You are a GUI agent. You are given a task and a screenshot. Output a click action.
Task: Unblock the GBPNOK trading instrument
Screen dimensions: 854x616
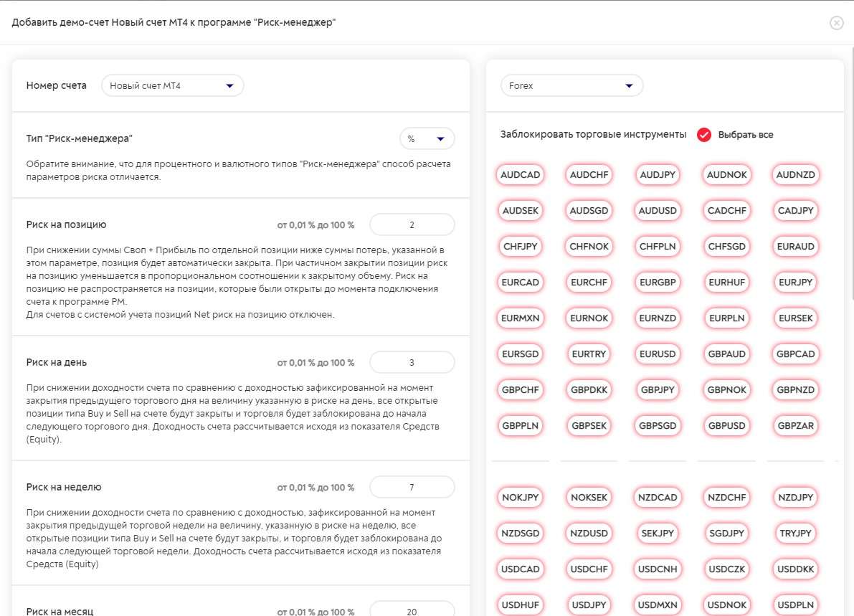tap(726, 391)
